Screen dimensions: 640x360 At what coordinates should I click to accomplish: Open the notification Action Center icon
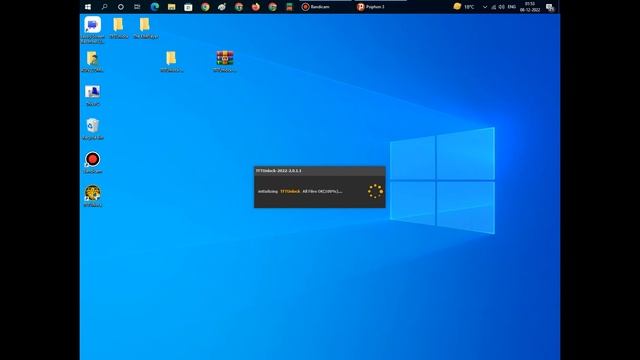click(x=550, y=7)
